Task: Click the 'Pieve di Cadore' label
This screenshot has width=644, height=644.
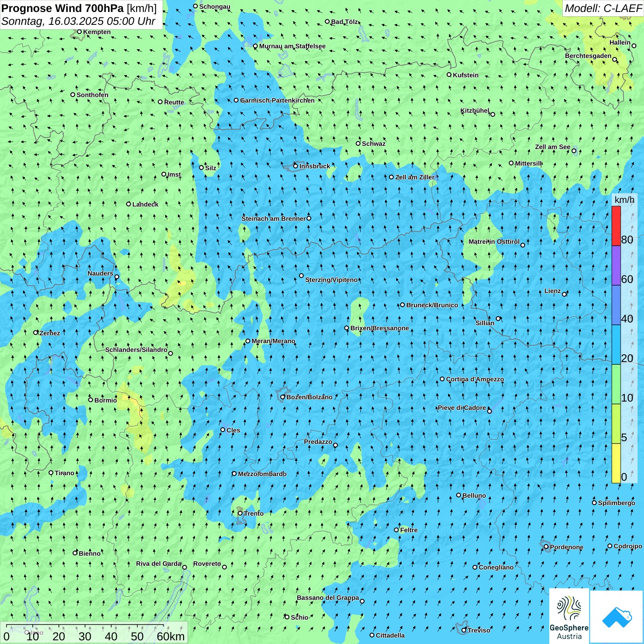Action: [x=462, y=408]
